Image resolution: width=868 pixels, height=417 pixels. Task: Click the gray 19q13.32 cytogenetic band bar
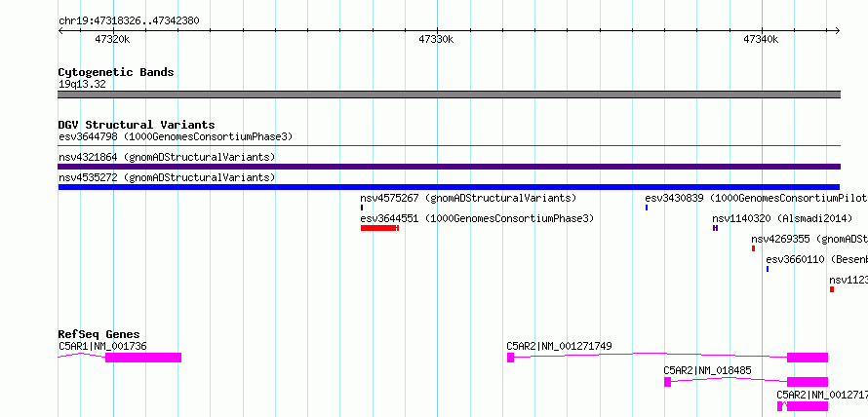coord(449,95)
